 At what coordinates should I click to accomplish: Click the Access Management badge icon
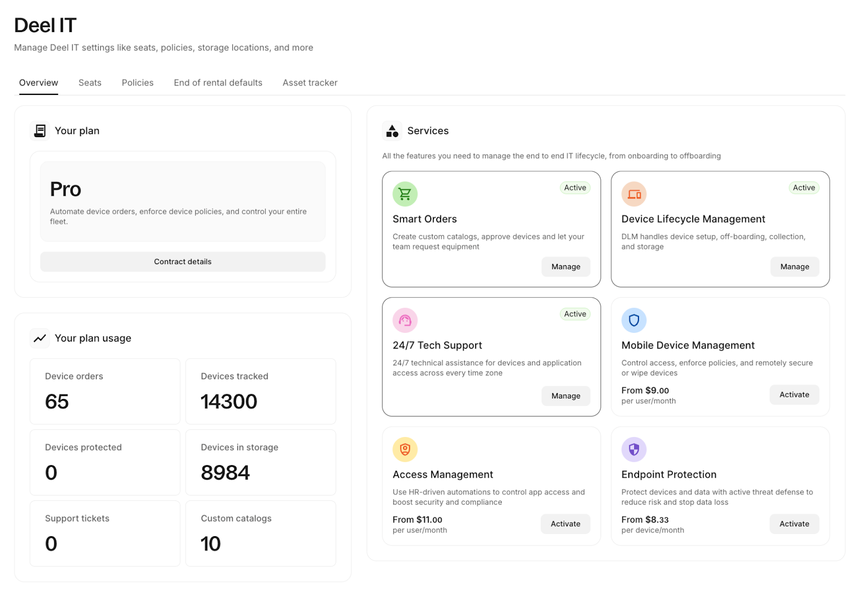tap(405, 449)
